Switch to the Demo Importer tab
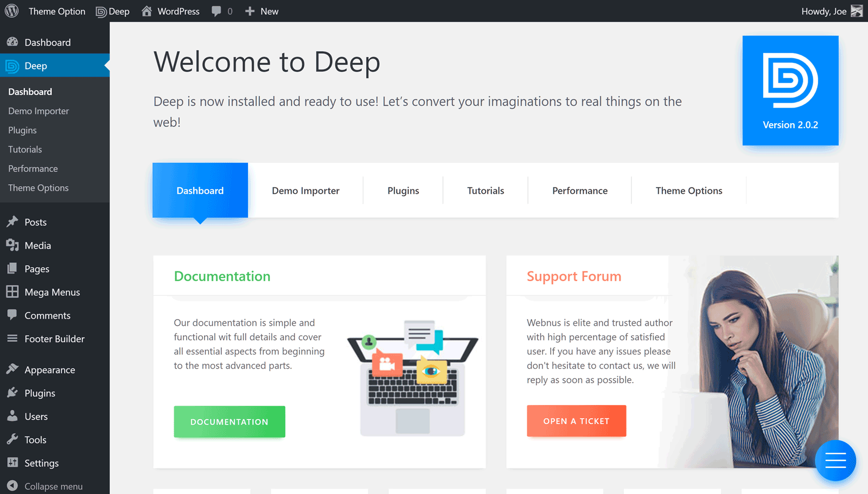The height and width of the screenshot is (494, 868). [305, 191]
